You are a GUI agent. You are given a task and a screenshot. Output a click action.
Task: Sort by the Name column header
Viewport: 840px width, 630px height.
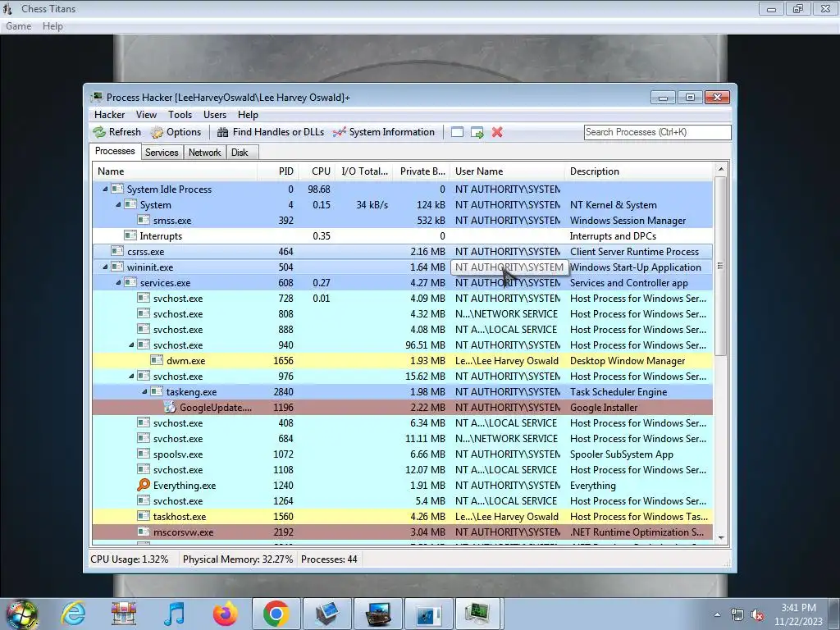[175, 171]
